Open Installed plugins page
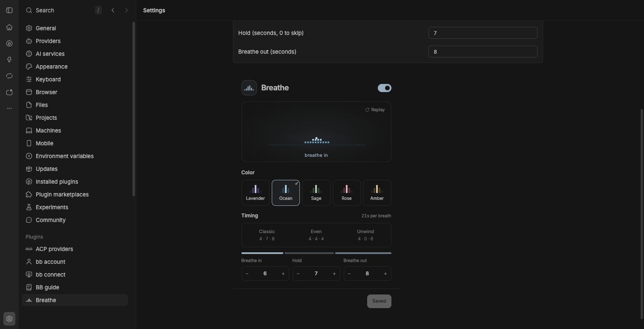 coord(75,182)
